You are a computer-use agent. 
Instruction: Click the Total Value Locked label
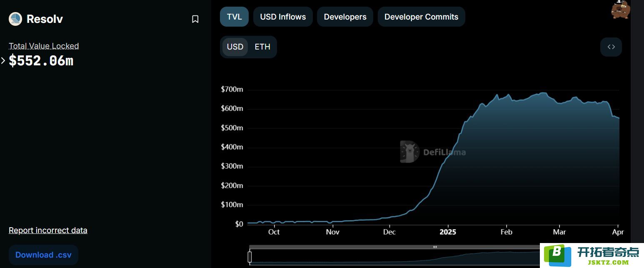coord(44,46)
